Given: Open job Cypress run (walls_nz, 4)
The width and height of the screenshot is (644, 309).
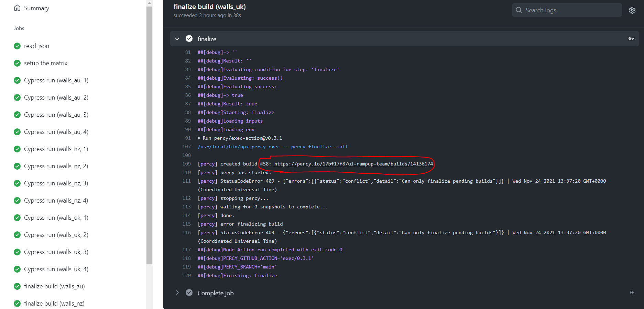Looking at the screenshot, I should (x=56, y=201).
